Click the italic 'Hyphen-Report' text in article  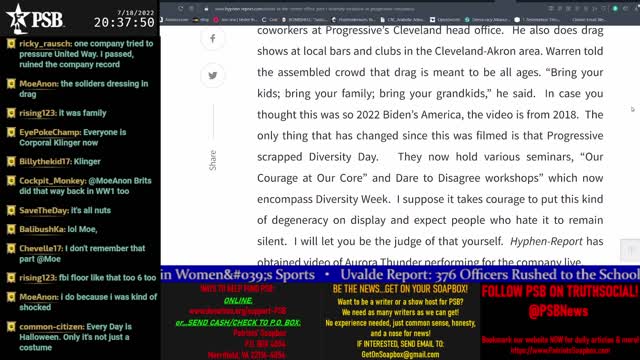(546, 241)
